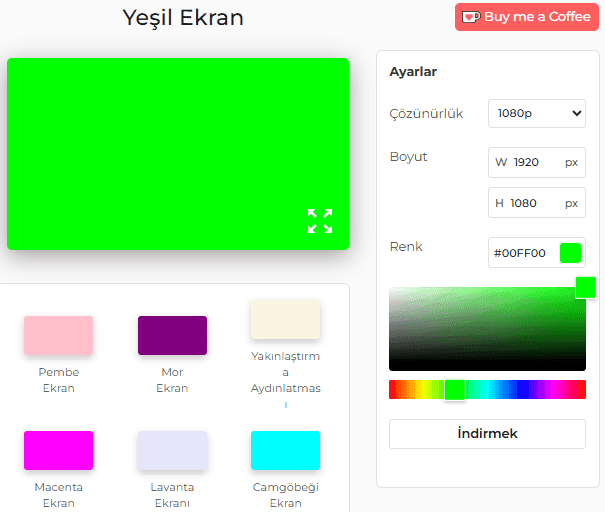Open the Mor Ekran text link
The width and height of the screenshot is (605, 512).
pos(172,380)
